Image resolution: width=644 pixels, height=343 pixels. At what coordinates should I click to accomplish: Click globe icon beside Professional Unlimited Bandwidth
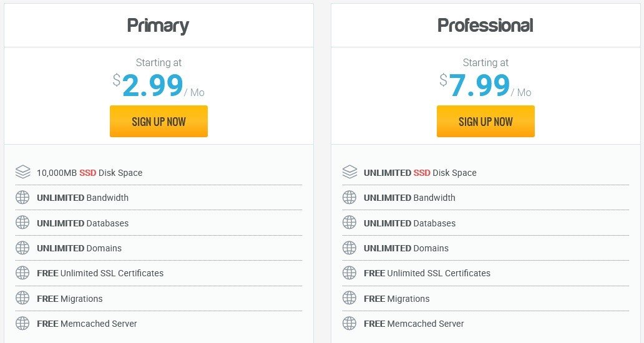click(349, 197)
